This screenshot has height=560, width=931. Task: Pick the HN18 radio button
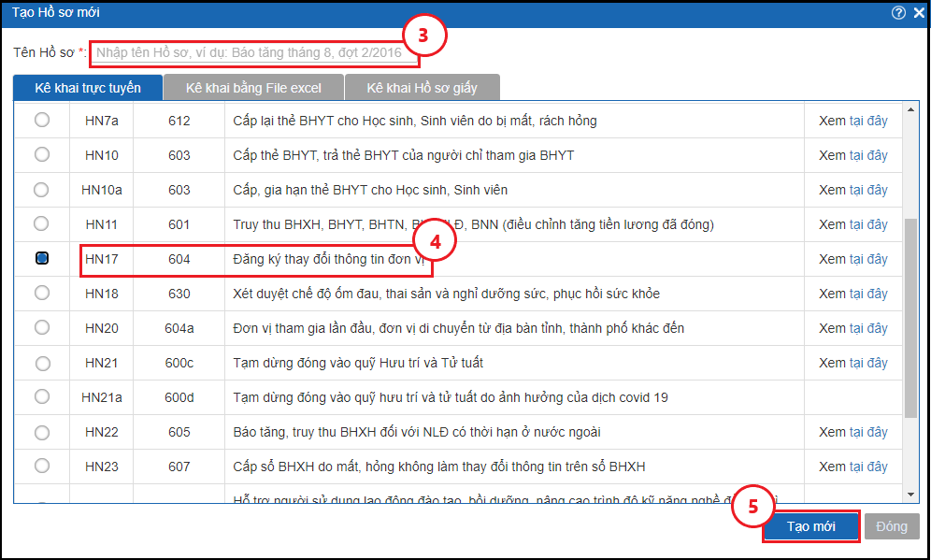42,293
